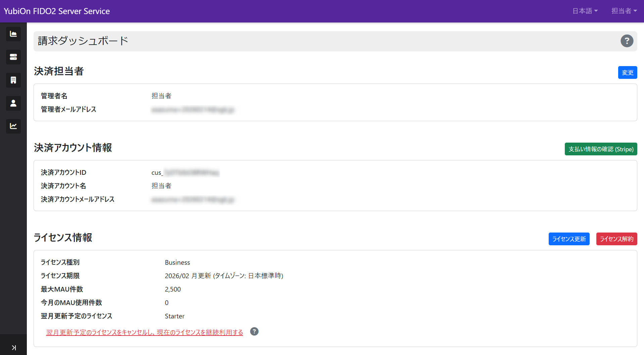Open help for the 請求ダッシュボード page

627,41
